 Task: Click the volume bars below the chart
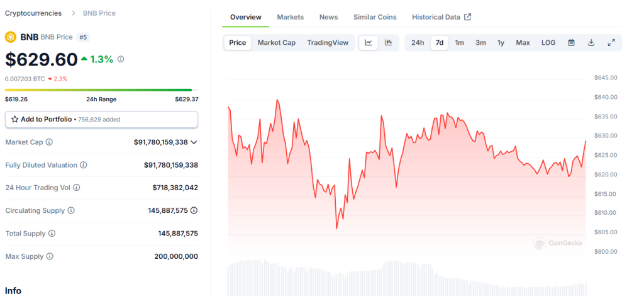click(x=407, y=278)
